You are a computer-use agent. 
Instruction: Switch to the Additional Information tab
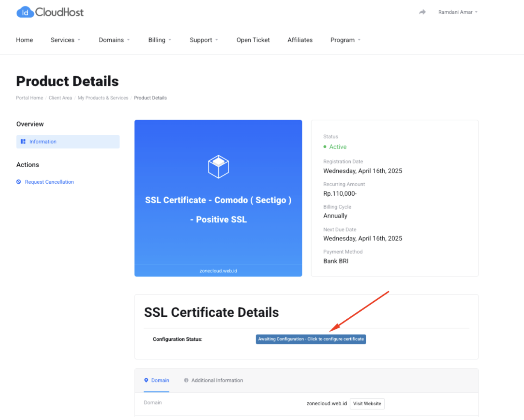(x=214, y=380)
